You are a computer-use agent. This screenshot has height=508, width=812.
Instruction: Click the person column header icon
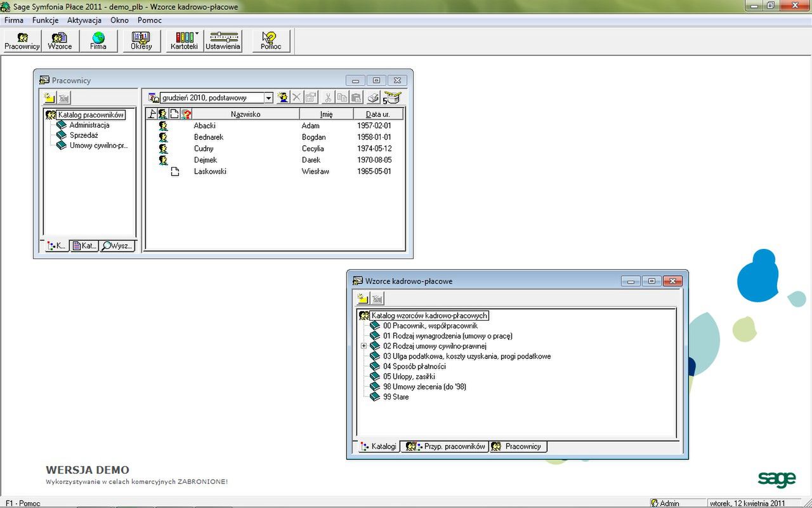(x=162, y=114)
